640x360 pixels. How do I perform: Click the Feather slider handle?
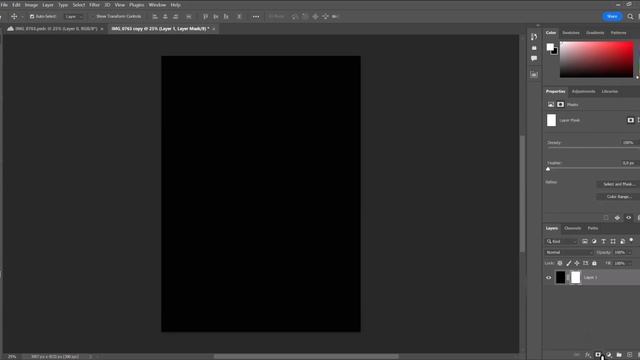[x=548, y=169]
